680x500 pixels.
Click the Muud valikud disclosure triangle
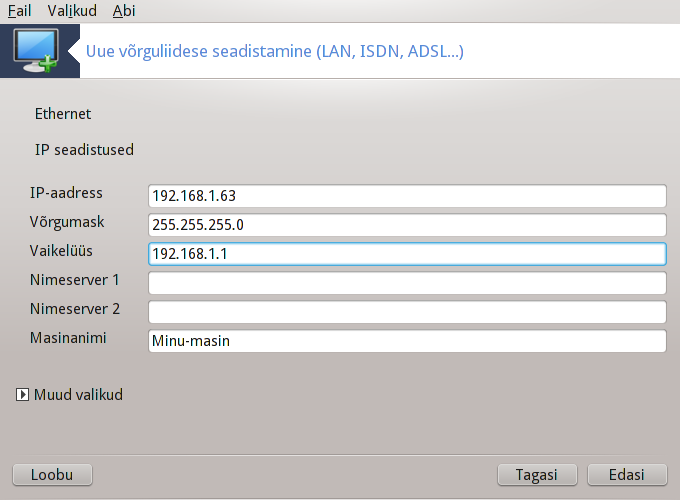(22, 395)
